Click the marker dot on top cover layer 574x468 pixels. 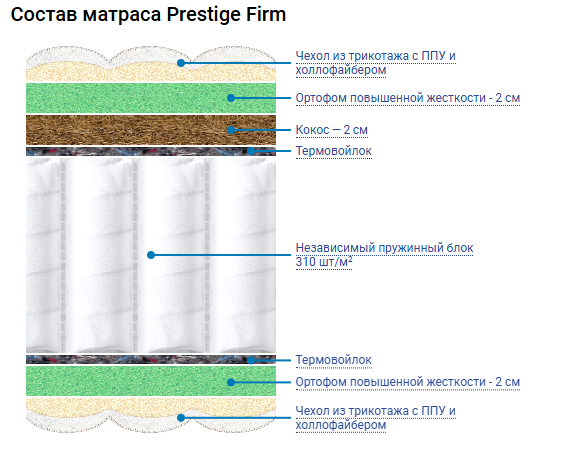point(181,63)
